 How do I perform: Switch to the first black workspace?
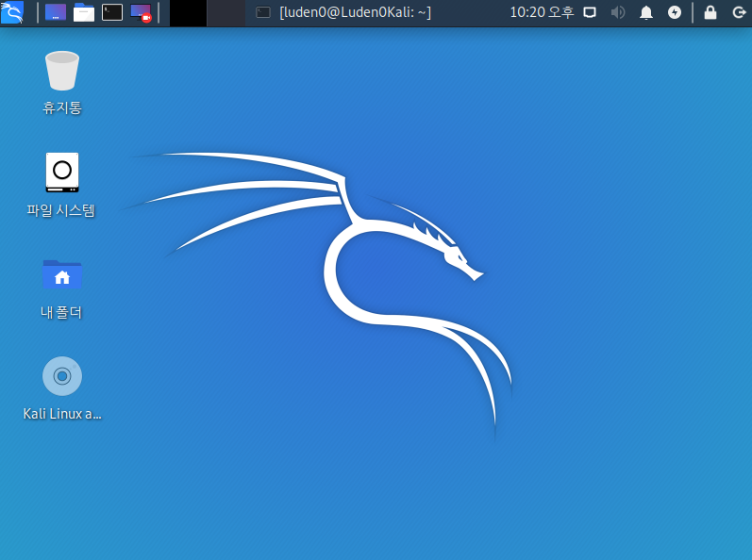pyautogui.click(x=188, y=13)
